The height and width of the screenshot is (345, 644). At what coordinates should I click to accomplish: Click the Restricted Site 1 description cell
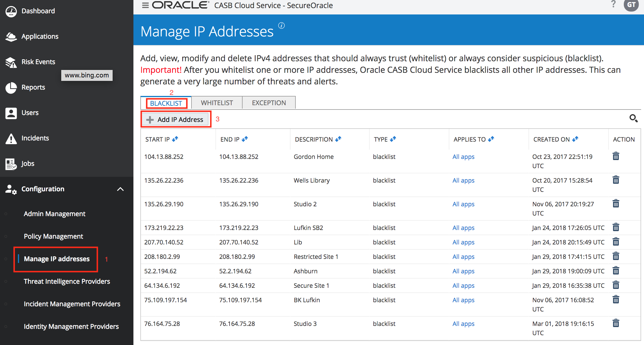[316, 257]
